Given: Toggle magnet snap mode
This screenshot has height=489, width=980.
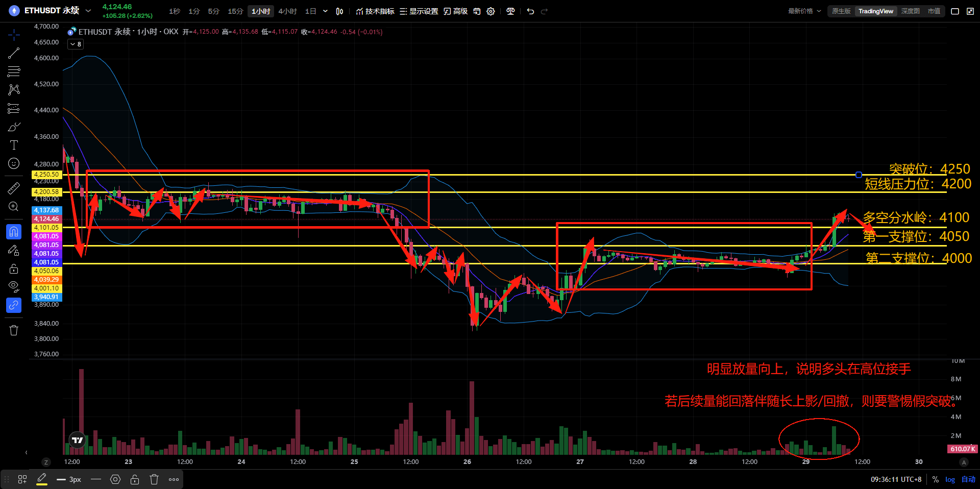Looking at the screenshot, I should [x=14, y=232].
